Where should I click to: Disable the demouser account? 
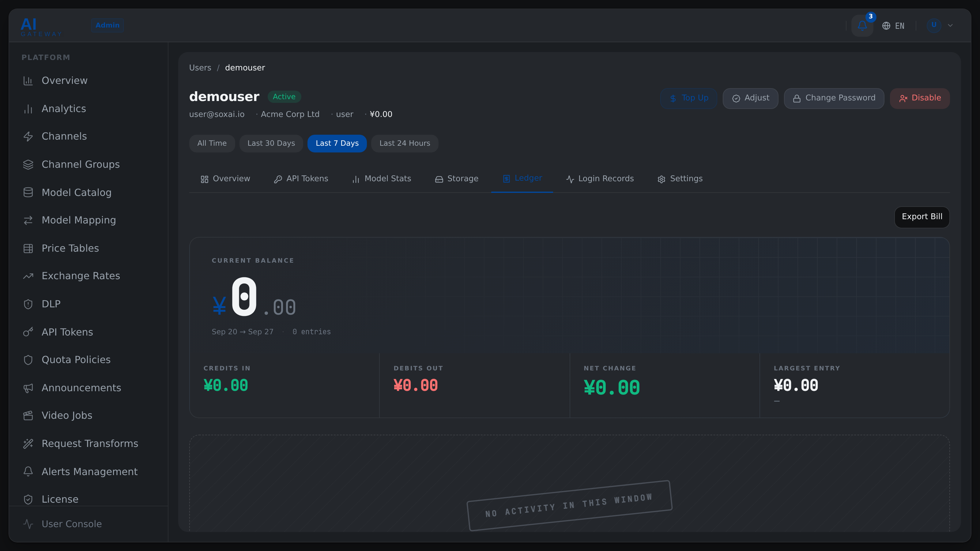pyautogui.click(x=920, y=99)
